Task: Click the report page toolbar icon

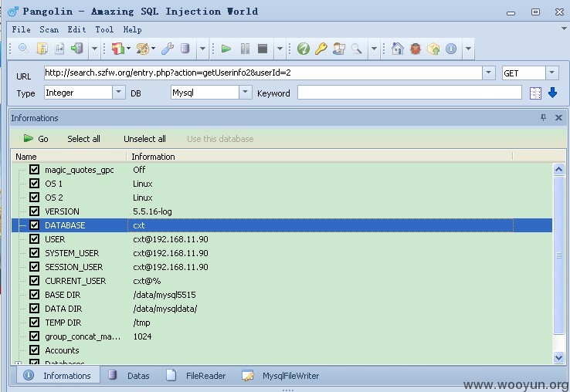Action: click(59, 49)
